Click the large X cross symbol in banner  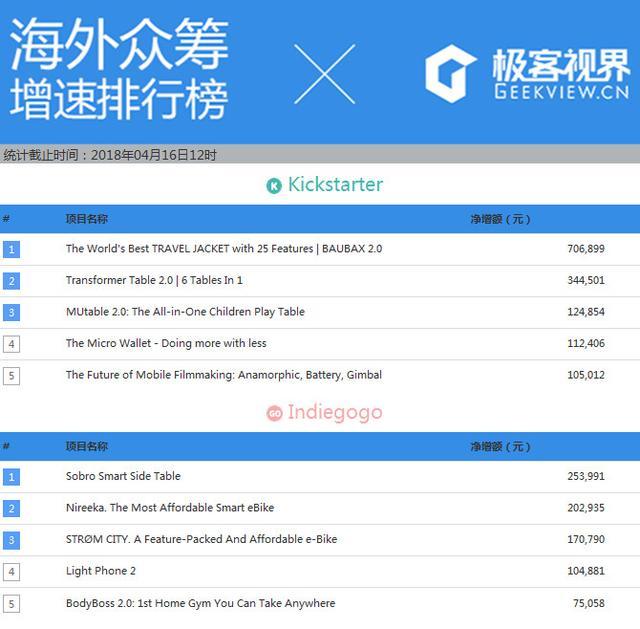point(324,74)
